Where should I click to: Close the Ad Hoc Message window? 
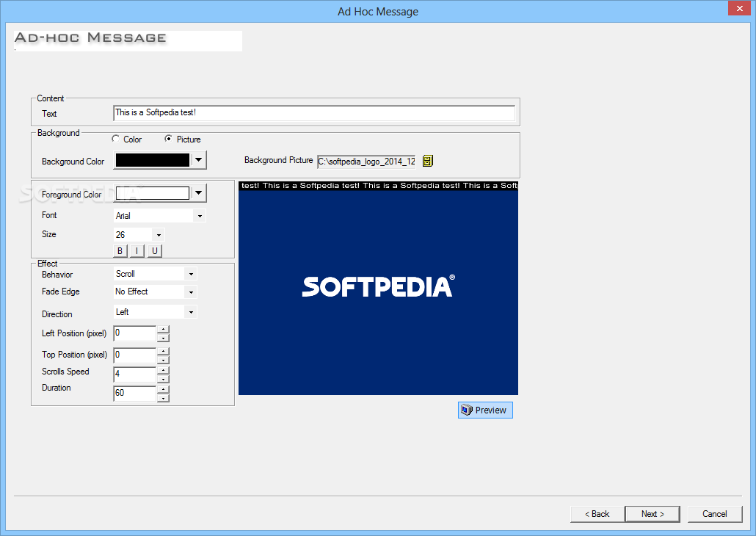[739, 8]
